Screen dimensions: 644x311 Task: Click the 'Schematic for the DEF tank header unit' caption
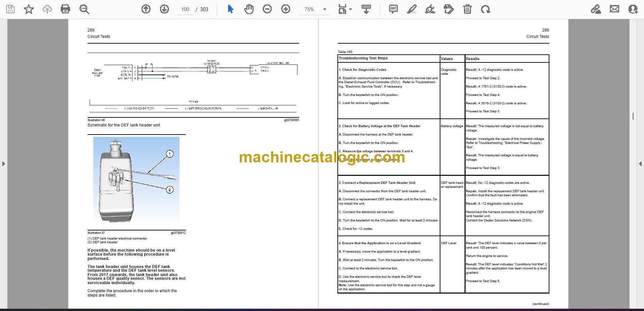pyautogui.click(x=124, y=125)
